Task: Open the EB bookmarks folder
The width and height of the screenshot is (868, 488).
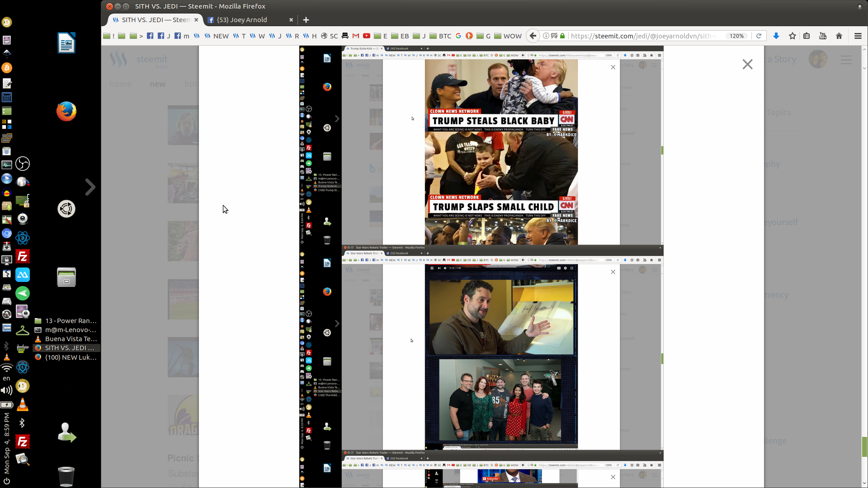Action: point(400,36)
